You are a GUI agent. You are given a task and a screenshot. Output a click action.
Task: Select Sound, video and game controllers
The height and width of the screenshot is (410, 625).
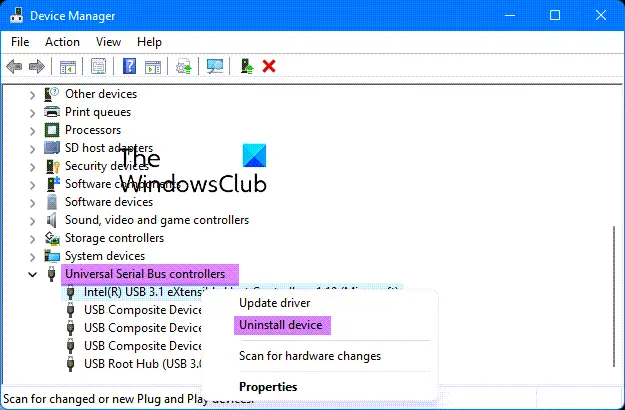tap(157, 220)
